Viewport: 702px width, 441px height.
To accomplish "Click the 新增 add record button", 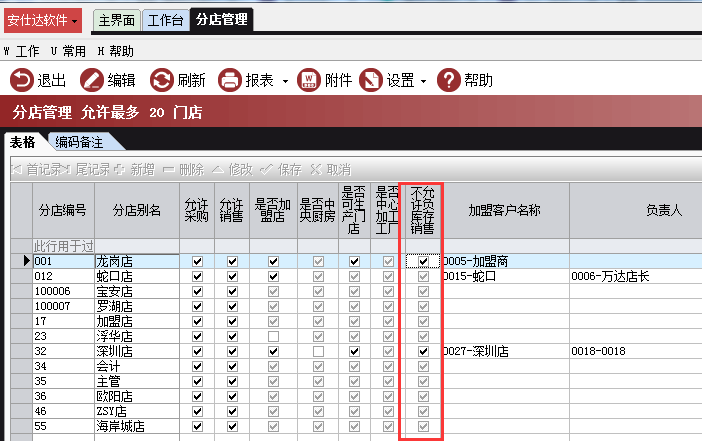I will [x=135, y=170].
